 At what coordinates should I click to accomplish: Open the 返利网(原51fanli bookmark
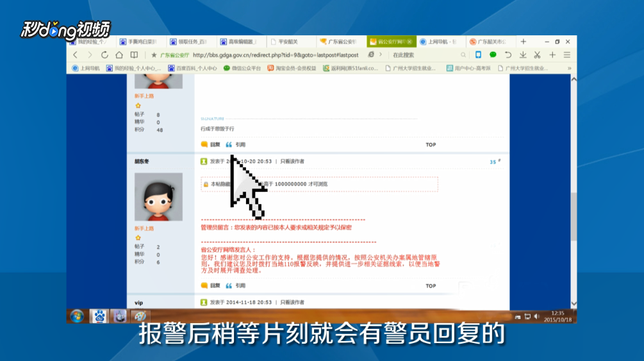351,68
